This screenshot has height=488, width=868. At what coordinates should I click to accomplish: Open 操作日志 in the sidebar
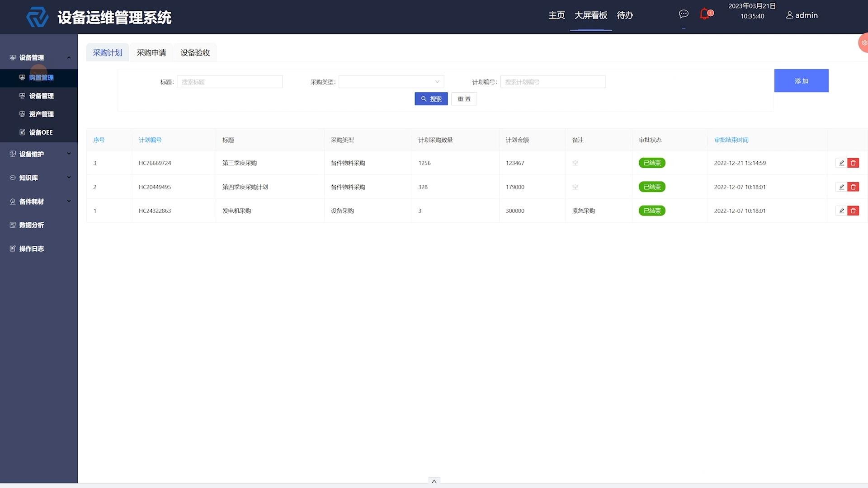39,249
